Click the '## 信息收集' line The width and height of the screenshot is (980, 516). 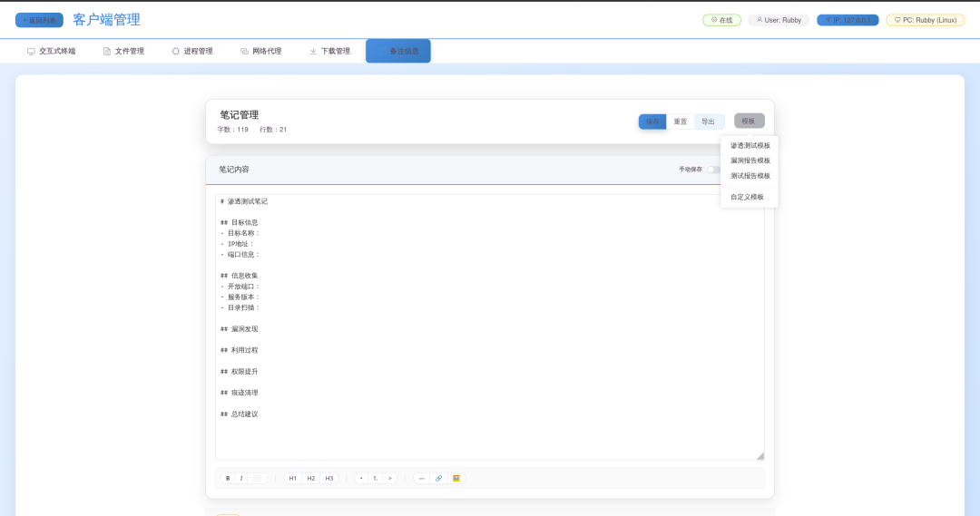(x=239, y=276)
